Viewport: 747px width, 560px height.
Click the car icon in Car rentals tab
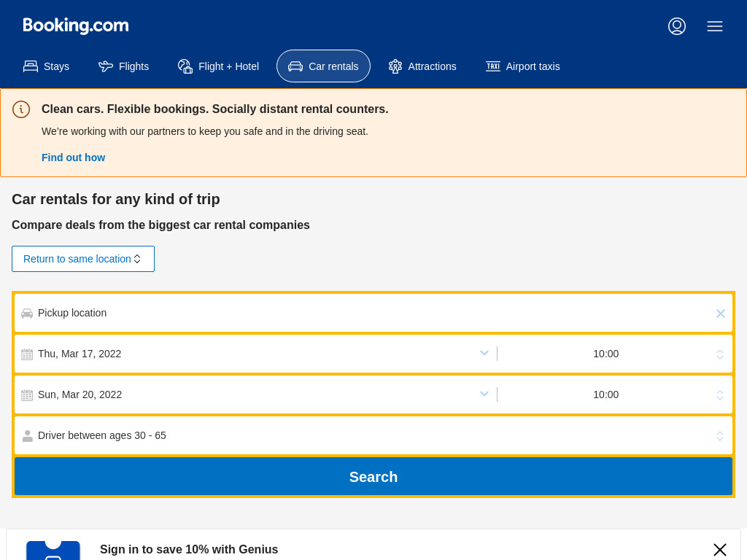pyautogui.click(x=295, y=66)
